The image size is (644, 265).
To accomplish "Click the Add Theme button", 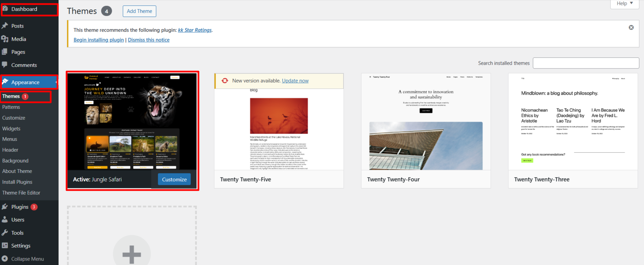I will tap(139, 11).
